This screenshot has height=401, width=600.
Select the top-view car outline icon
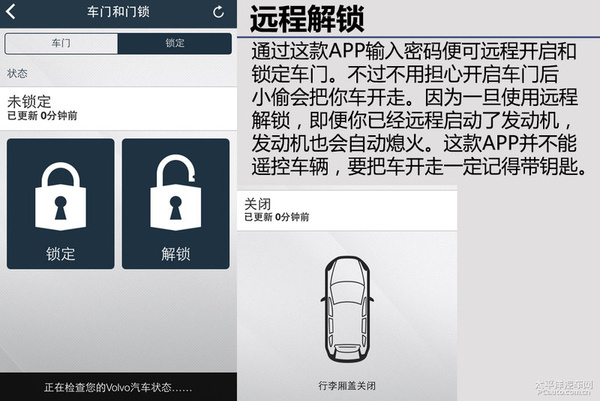[x=347, y=309]
